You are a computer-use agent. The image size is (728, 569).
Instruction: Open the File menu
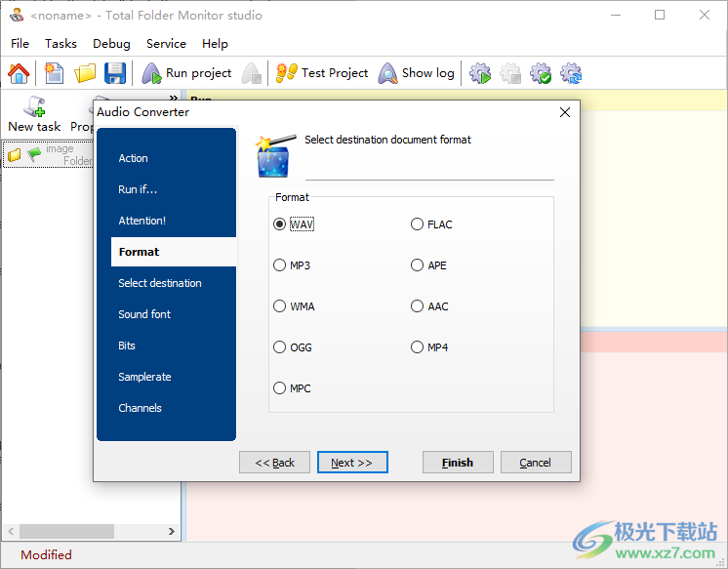pyautogui.click(x=20, y=44)
